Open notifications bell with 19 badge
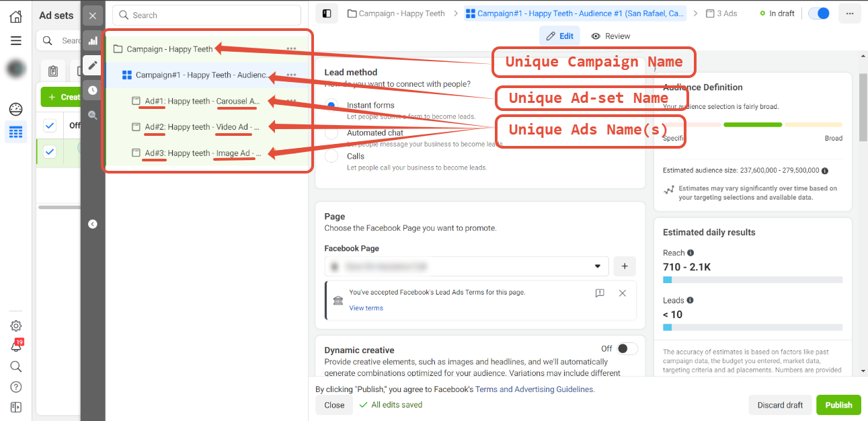This screenshot has width=868, height=421. pyautogui.click(x=15, y=346)
